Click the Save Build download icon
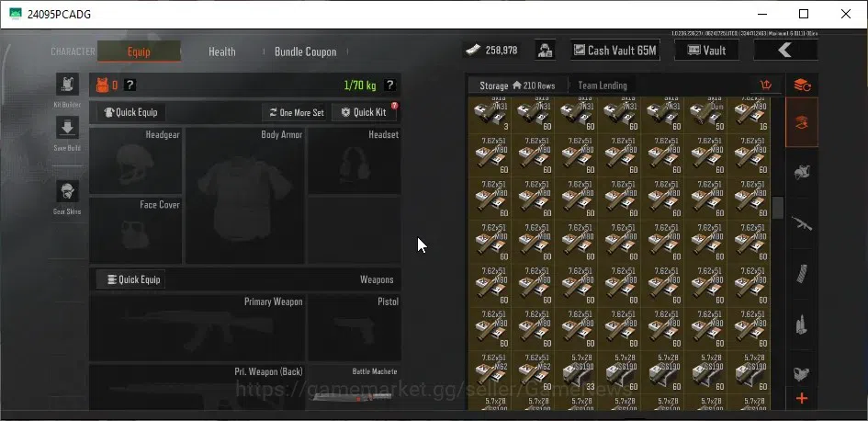Screen dimensions: 868x421 [67, 128]
